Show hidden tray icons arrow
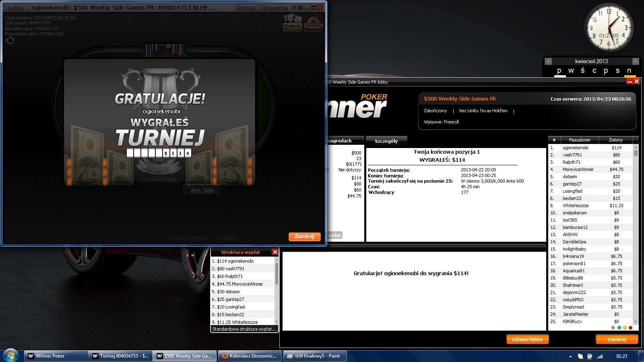Viewport: 644px width, 362px height. pos(570,356)
